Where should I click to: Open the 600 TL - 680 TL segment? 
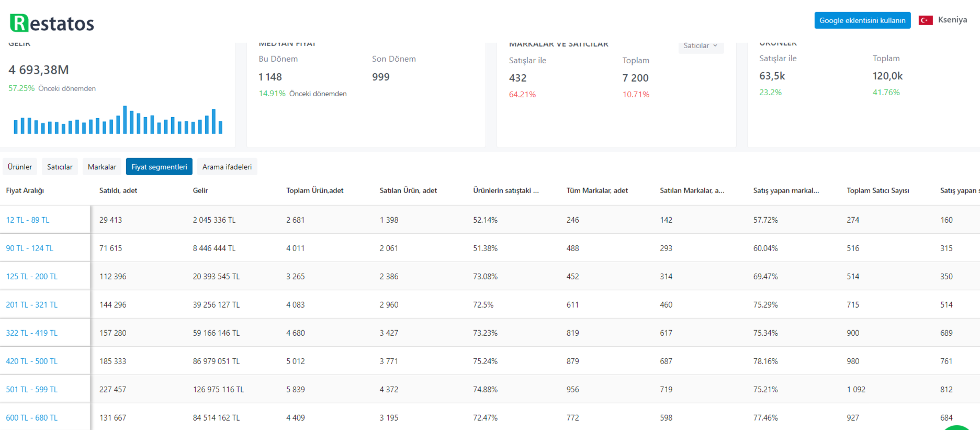(x=32, y=418)
